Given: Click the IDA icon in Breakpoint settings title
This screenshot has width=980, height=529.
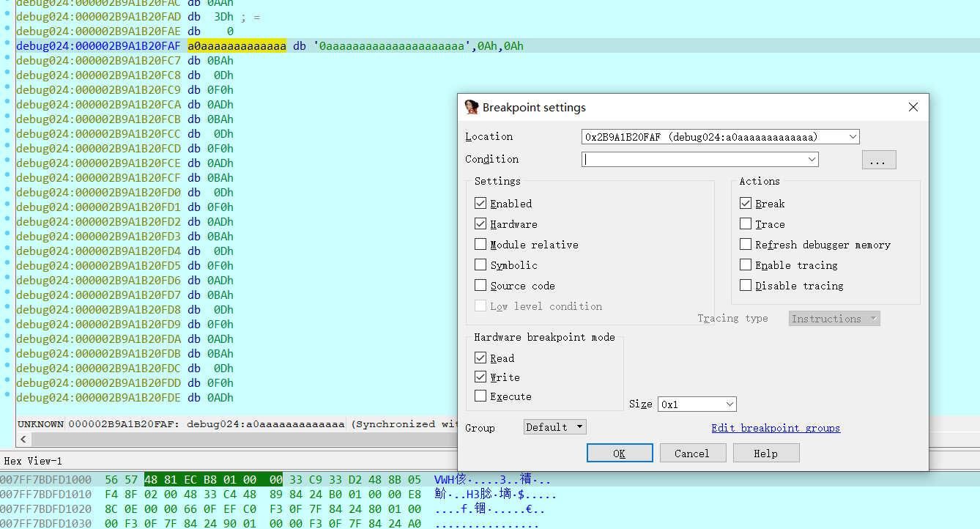Looking at the screenshot, I should tap(472, 107).
